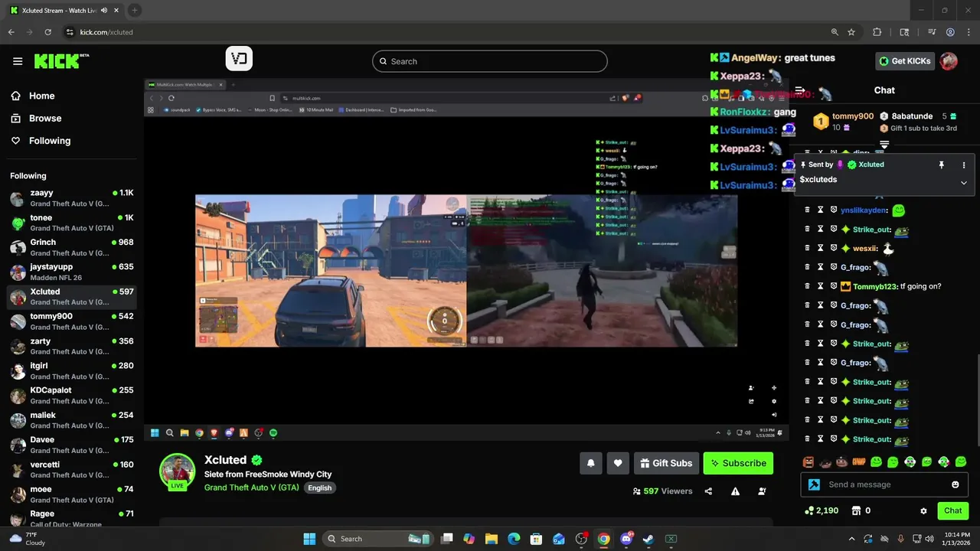Click the Get KICKs button
This screenshot has height=551, width=980.
pyautogui.click(x=905, y=61)
